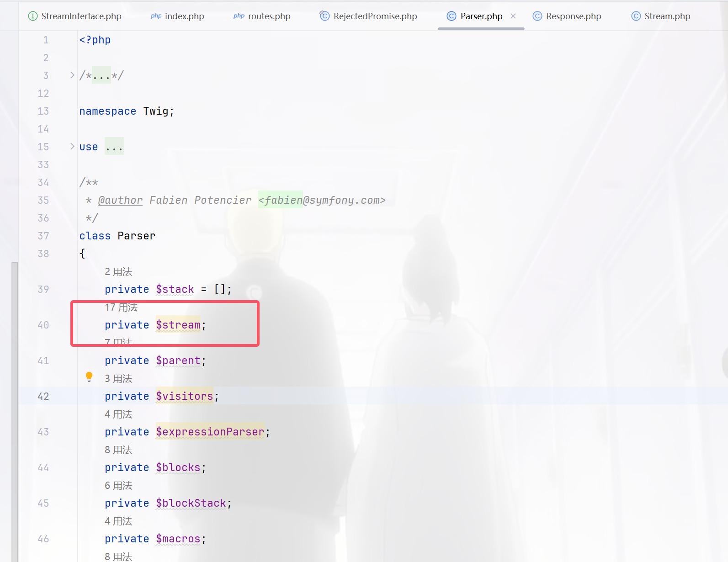Expand the folded use statements at line 15
This screenshot has height=562, width=728.
(72, 146)
